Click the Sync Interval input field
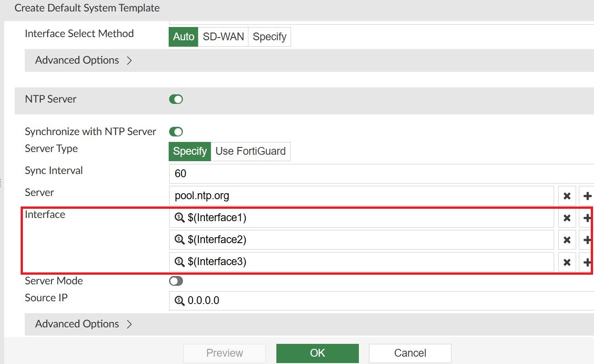Screen dimensions: 594x364 381,174
